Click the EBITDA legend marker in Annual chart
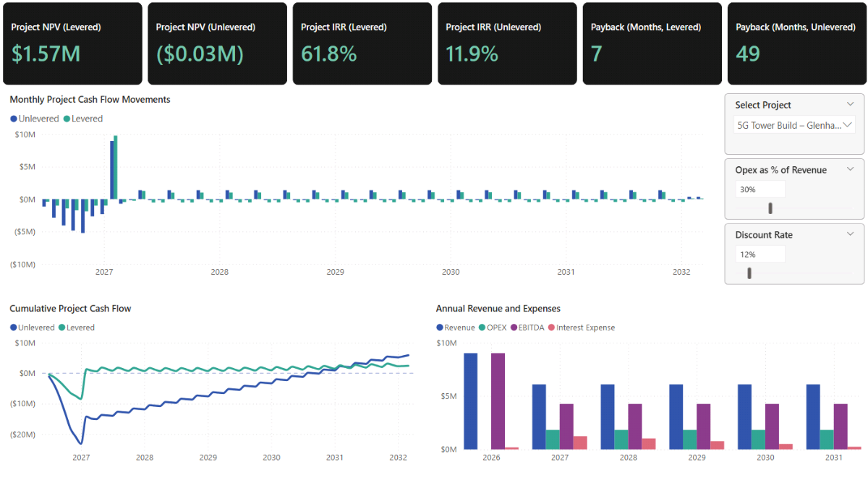 pos(514,328)
